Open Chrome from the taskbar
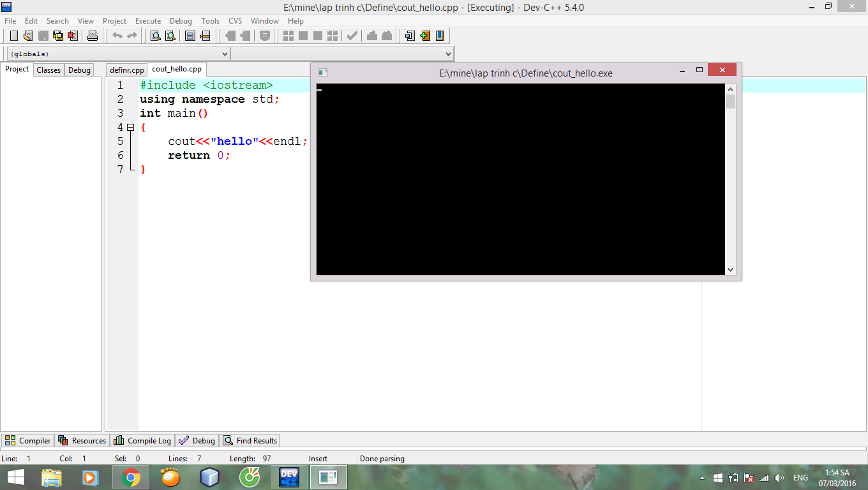This screenshot has height=490, width=868. (x=131, y=477)
